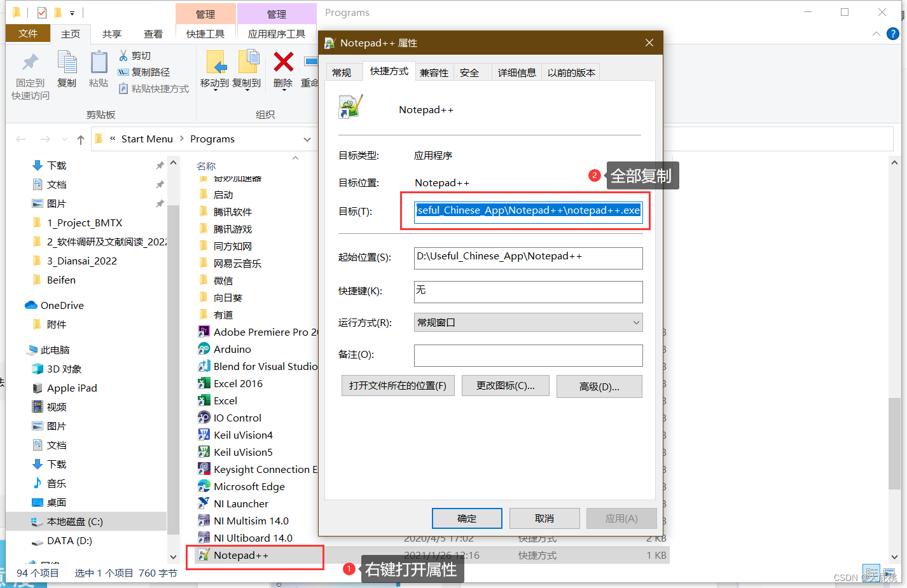Switch to the 详细信息 tab
The image size is (907, 588).
(516, 72)
